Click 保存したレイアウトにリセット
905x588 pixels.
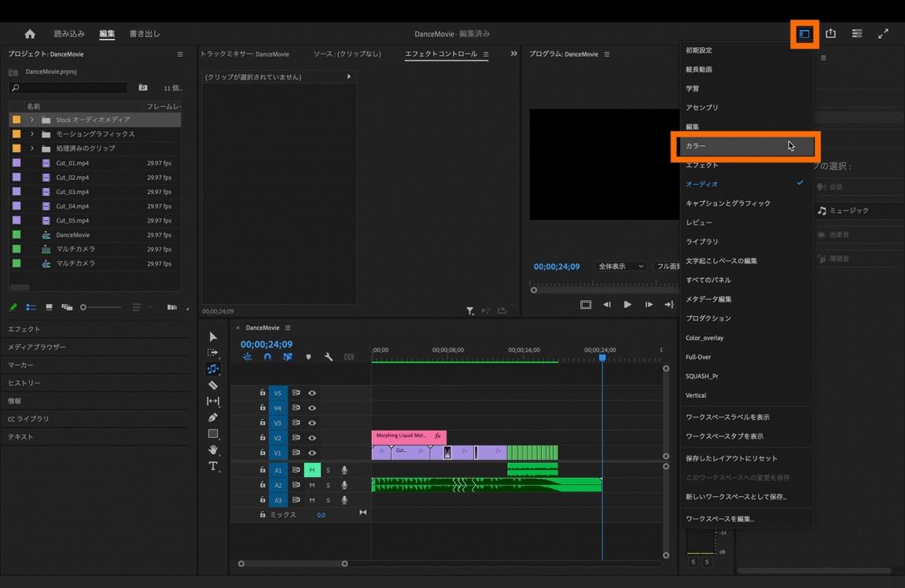[x=746, y=459]
